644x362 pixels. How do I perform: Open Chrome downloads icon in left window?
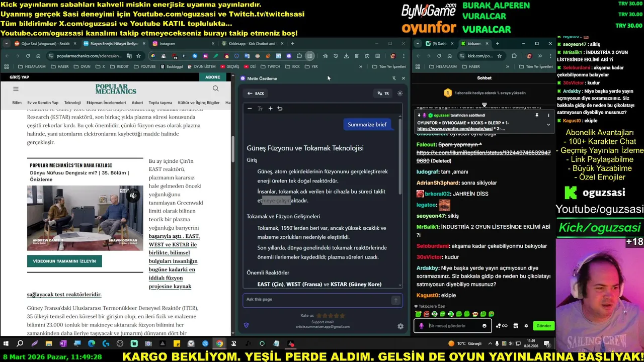pos(346,56)
